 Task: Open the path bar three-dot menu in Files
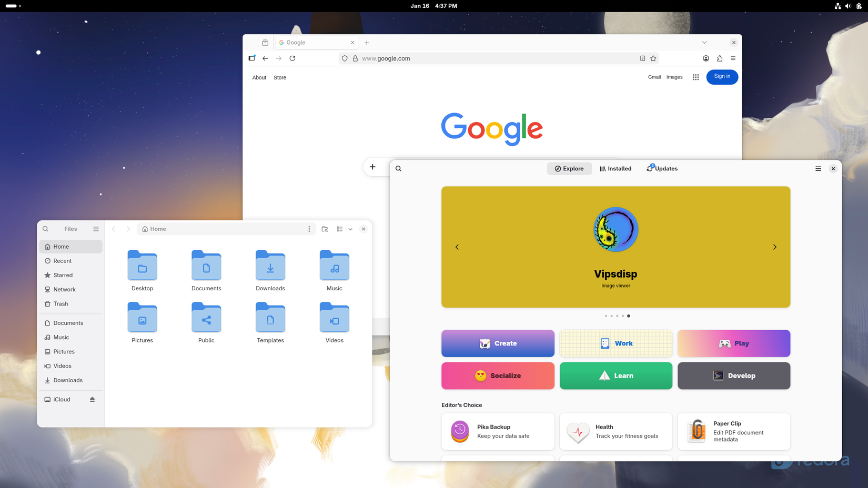[x=309, y=229]
